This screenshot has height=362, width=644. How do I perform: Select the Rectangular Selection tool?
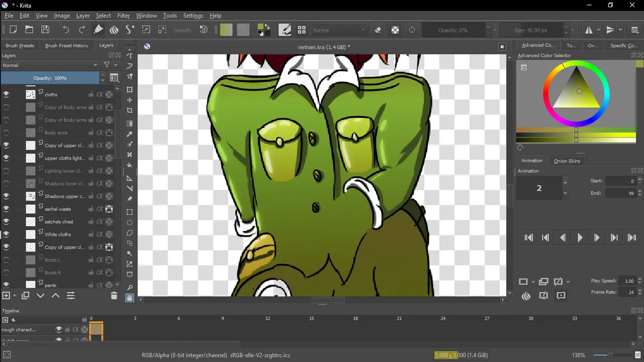point(130,212)
